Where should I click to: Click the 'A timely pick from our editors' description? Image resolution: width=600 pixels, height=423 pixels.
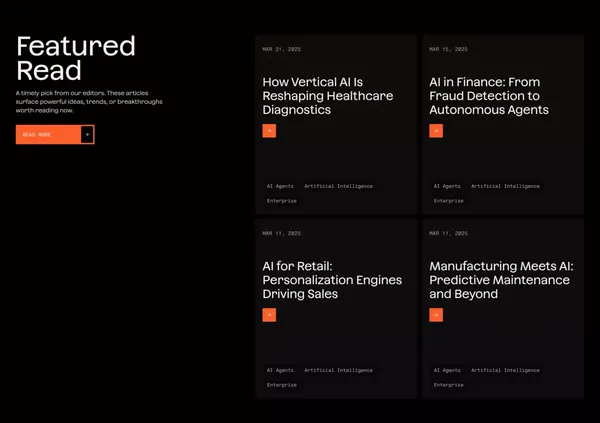coord(89,101)
